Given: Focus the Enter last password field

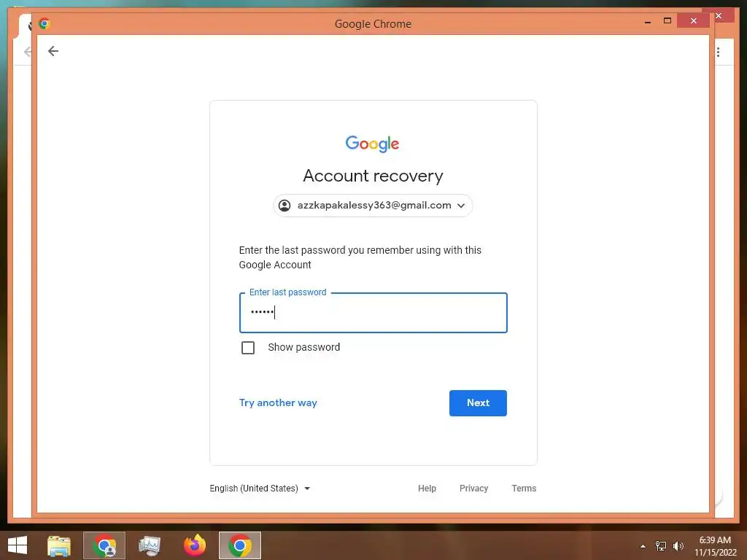Looking at the screenshot, I should [373, 312].
